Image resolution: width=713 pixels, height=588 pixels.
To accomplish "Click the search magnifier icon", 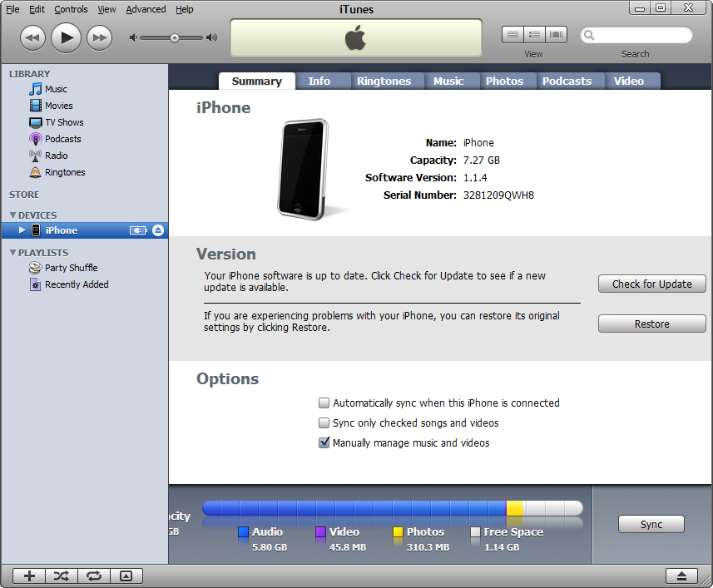I will coord(589,35).
